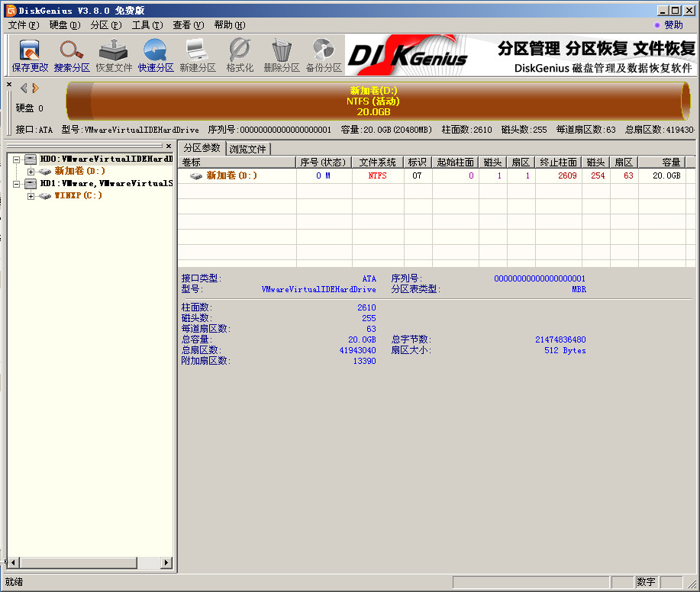
Task: Click the HD1 hard drive icon in tree
Action: pos(31,183)
